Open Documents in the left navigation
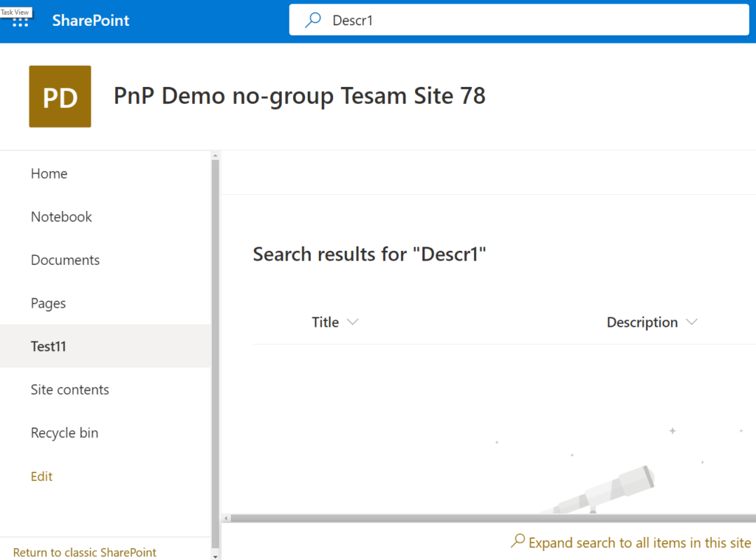 click(65, 260)
